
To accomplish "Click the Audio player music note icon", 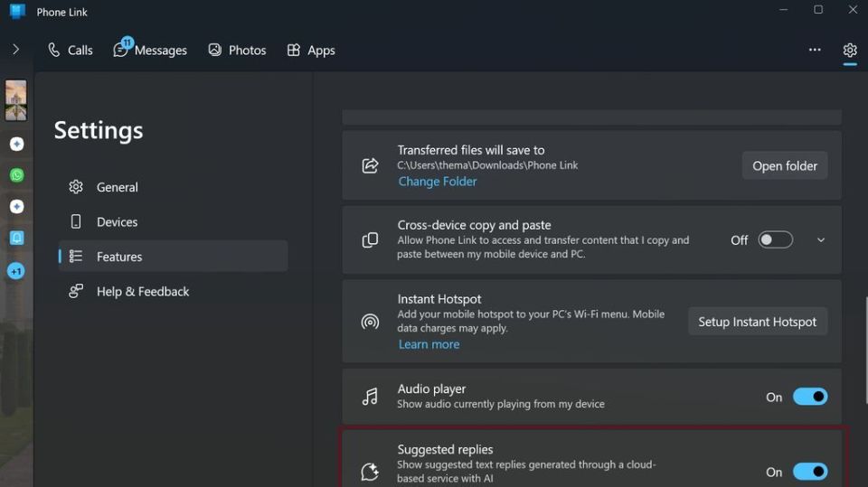I will pyautogui.click(x=370, y=397).
